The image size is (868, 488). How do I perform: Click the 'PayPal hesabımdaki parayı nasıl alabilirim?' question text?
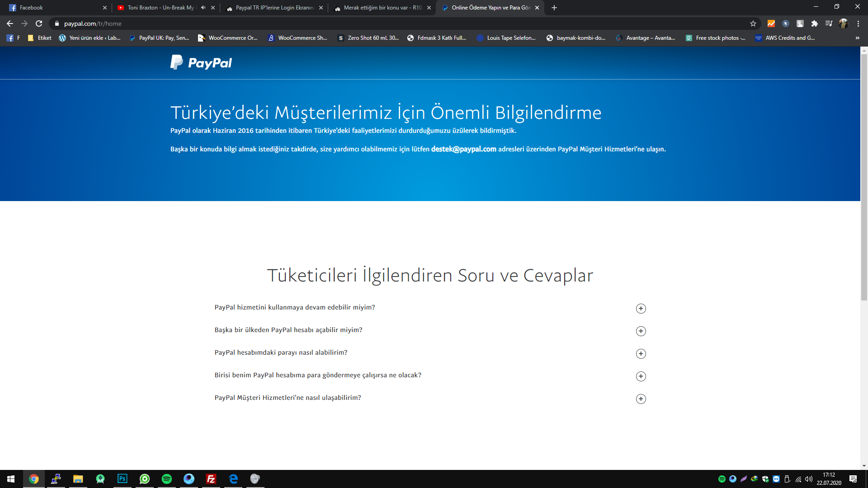click(x=281, y=352)
